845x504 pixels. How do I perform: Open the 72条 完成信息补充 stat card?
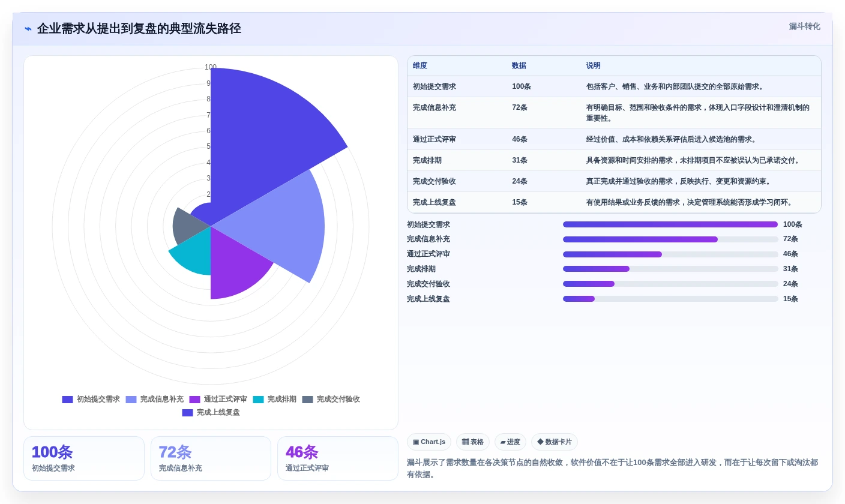coord(211,458)
